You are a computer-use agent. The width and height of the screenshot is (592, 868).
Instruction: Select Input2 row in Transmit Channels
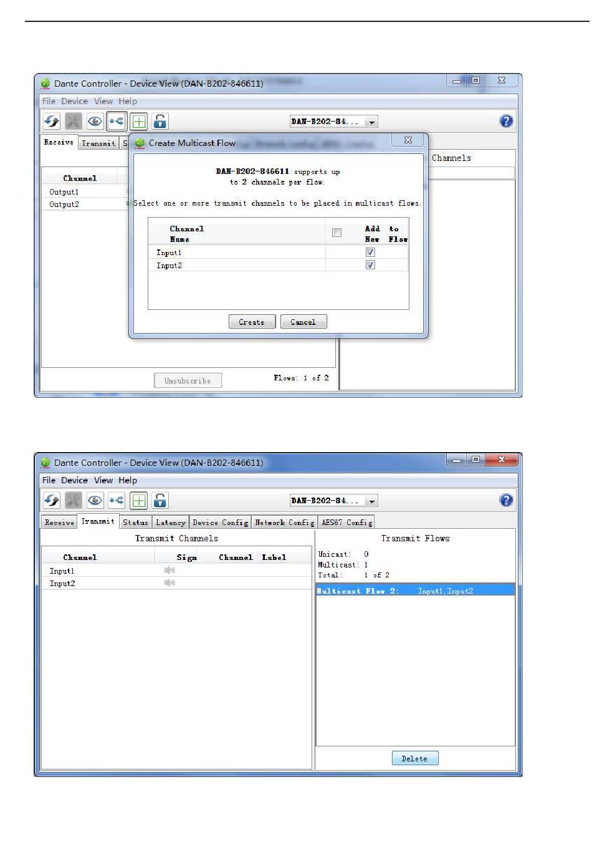pos(176,583)
